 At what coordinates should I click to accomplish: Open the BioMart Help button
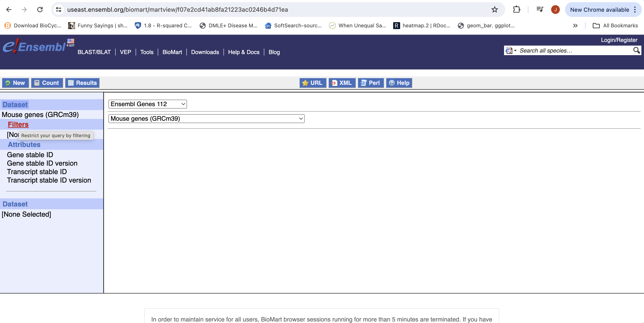(x=399, y=83)
